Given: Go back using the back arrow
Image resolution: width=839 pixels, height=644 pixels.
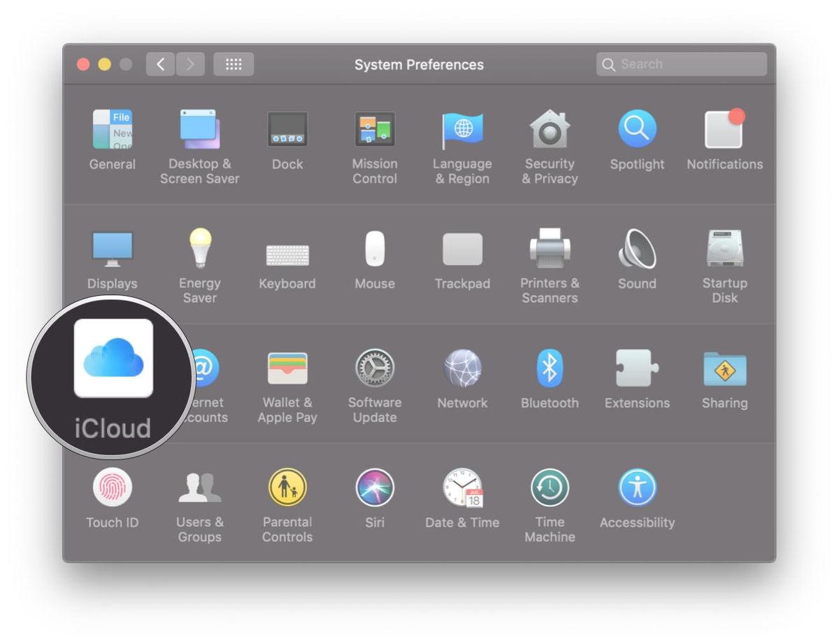Looking at the screenshot, I should (160, 64).
